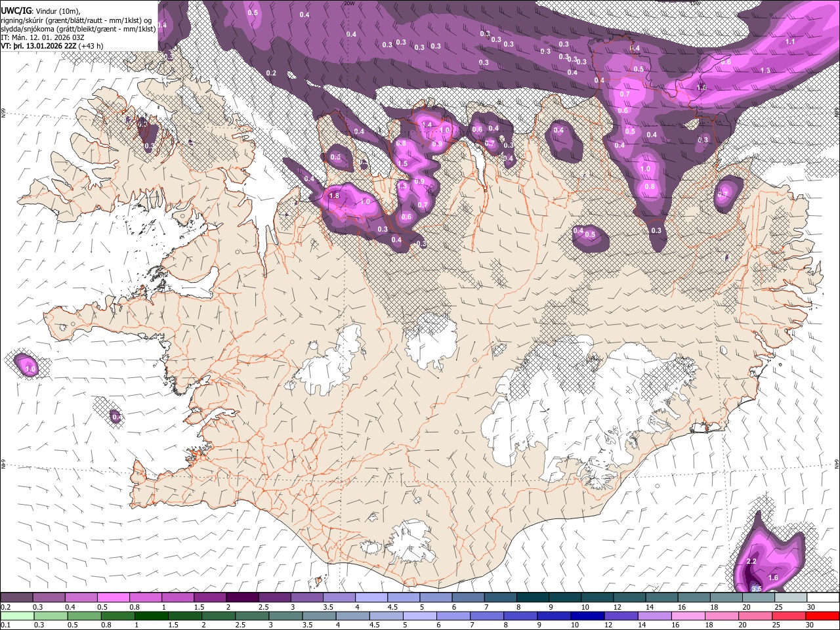
Task: Pick the dark purple top-row swatch between 2 and 2.5
Action: coord(242,598)
